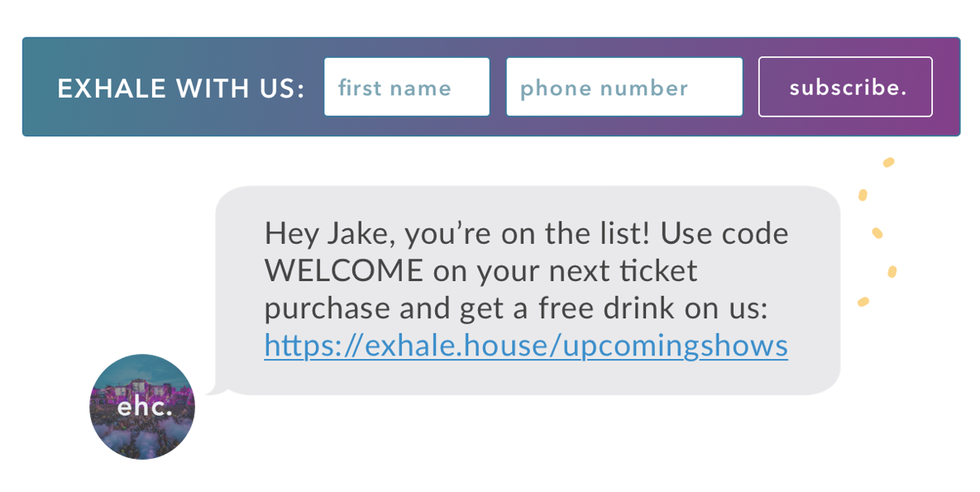This screenshot has height=492, width=980.
Task: Click the middle yellow confetti dot
Action: (x=877, y=233)
